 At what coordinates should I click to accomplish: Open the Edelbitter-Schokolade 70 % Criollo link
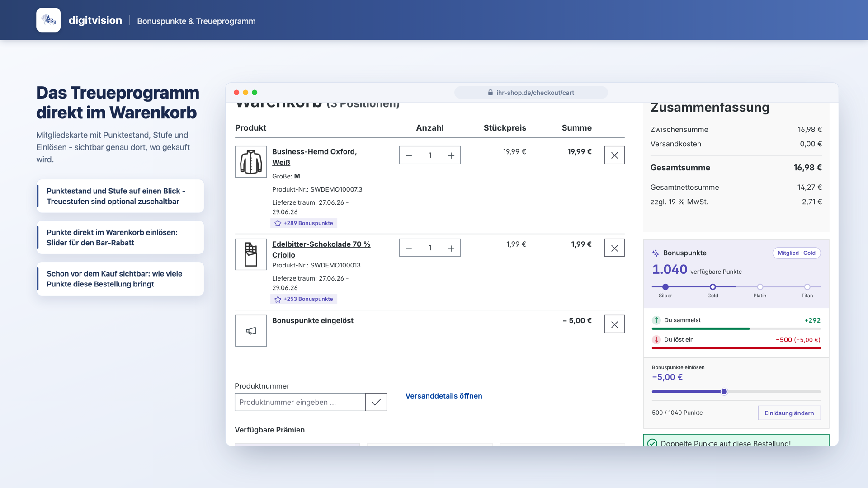[321, 249]
